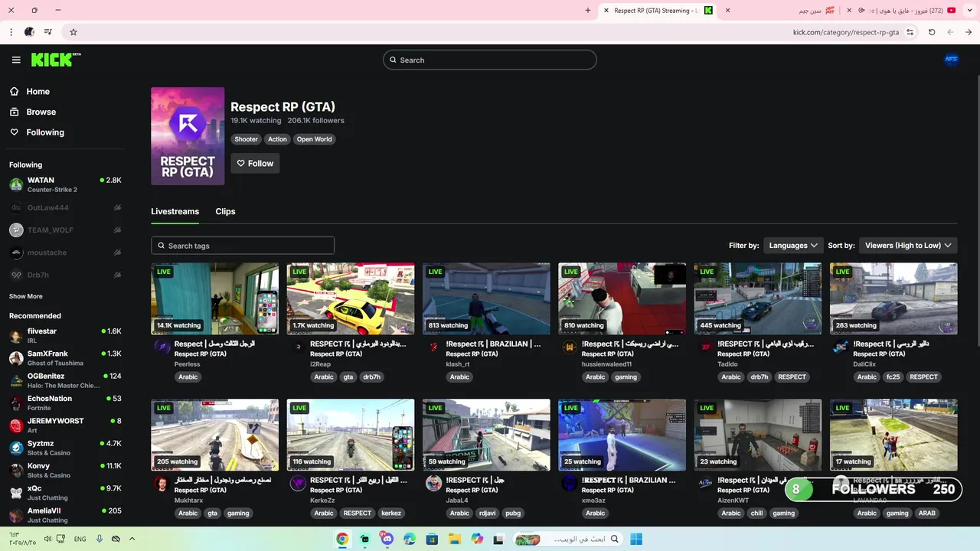The image size is (980, 551).
Task: Click the hussienwaleed11 streamer avatar icon
Action: pyautogui.click(x=570, y=347)
